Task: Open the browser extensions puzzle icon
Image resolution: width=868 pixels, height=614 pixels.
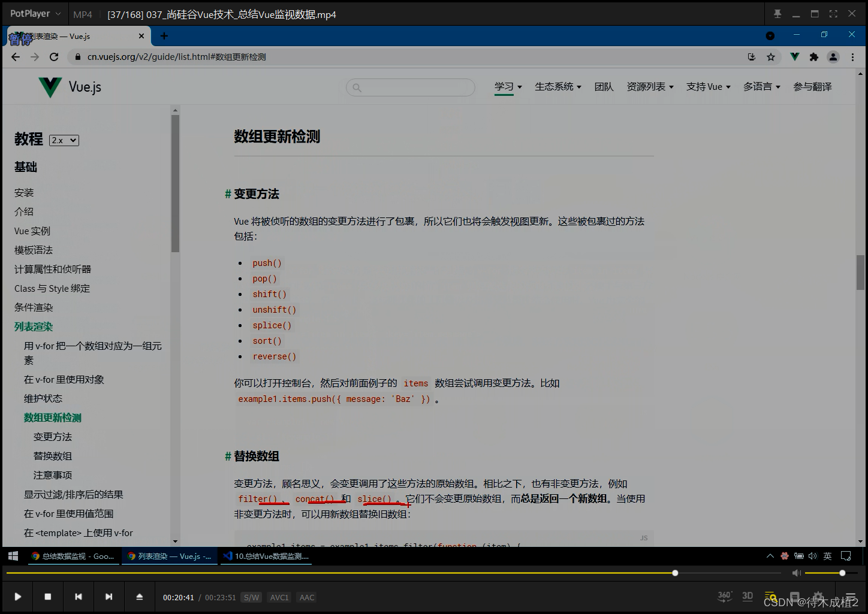Action: [x=814, y=57]
